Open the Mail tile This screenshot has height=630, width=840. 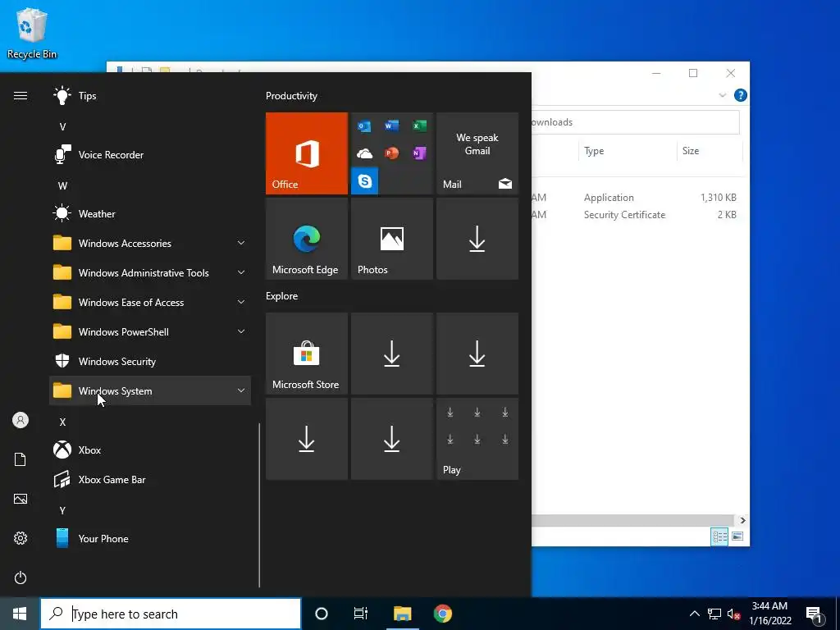(477, 153)
